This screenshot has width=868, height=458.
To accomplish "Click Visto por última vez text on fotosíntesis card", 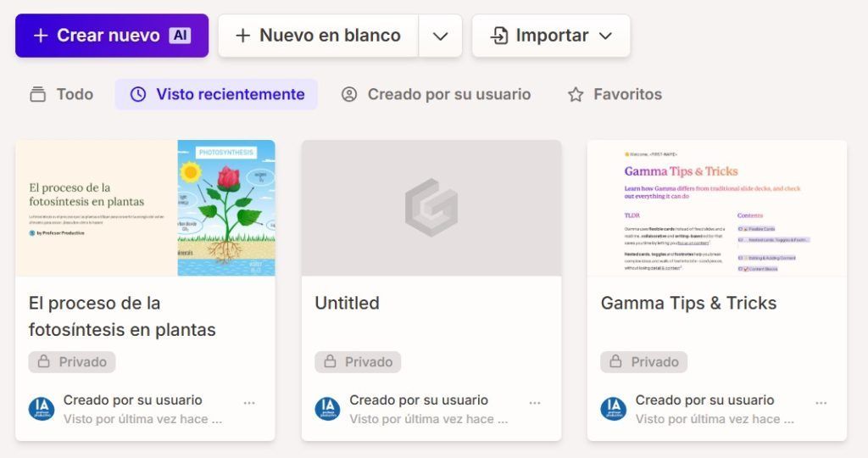I will 142,419.
